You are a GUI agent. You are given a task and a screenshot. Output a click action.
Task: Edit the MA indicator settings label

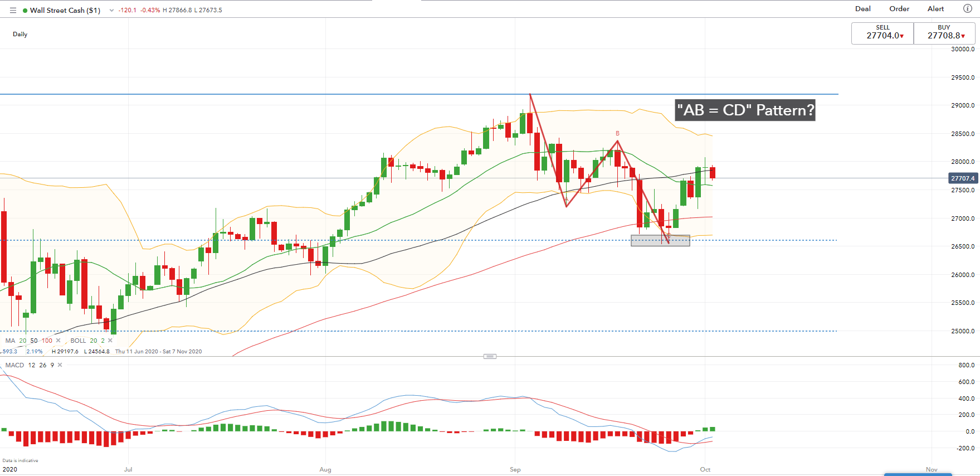10,341
